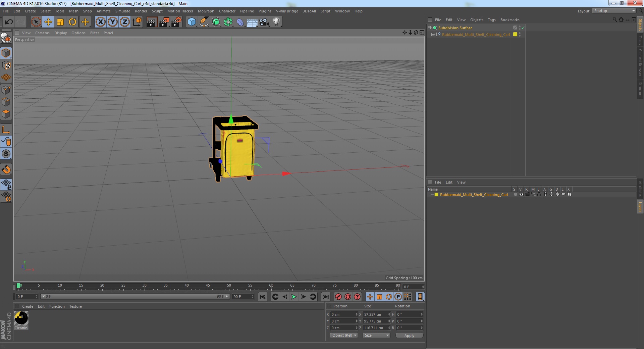Add a Cube primitive object
644x349 pixels.
(x=192, y=22)
